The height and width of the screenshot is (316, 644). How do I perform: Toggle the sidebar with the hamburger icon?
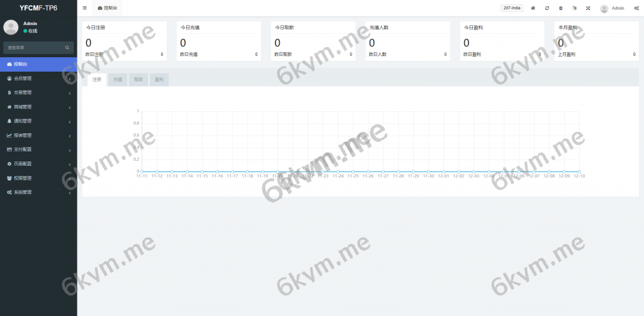click(x=85, y=8)
